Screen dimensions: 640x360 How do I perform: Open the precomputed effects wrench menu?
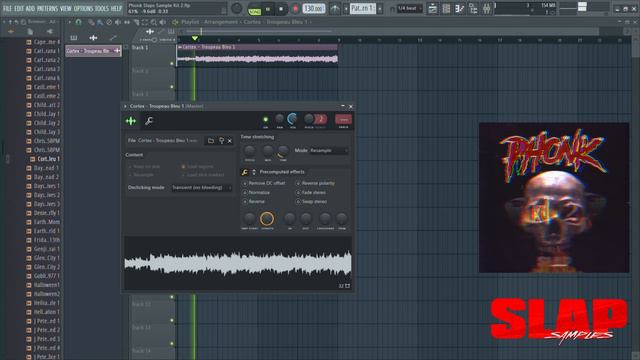click(x=244, y=172)
